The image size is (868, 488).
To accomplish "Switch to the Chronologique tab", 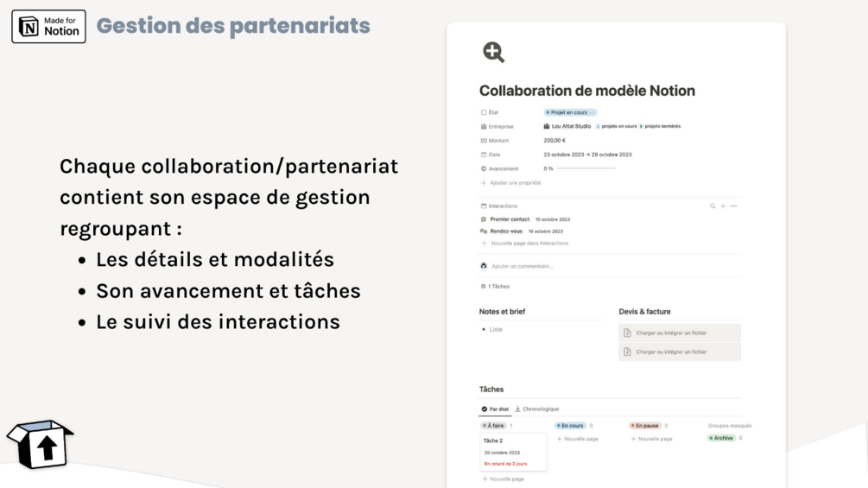I will 537,409.
